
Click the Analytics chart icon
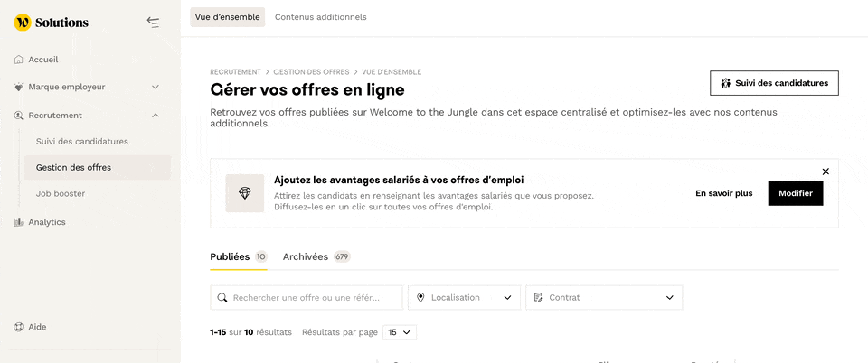click(x=19, y=222)
